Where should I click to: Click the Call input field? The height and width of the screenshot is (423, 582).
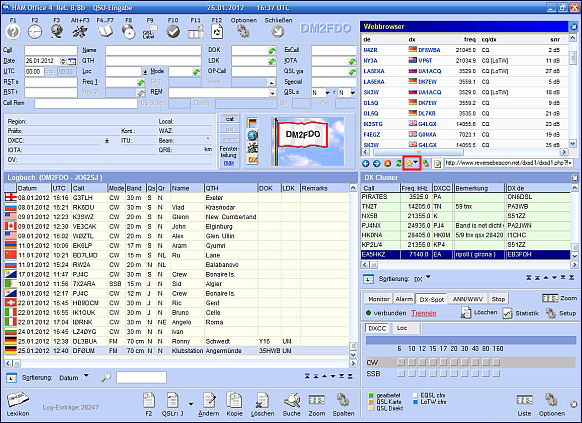[51, 50]
